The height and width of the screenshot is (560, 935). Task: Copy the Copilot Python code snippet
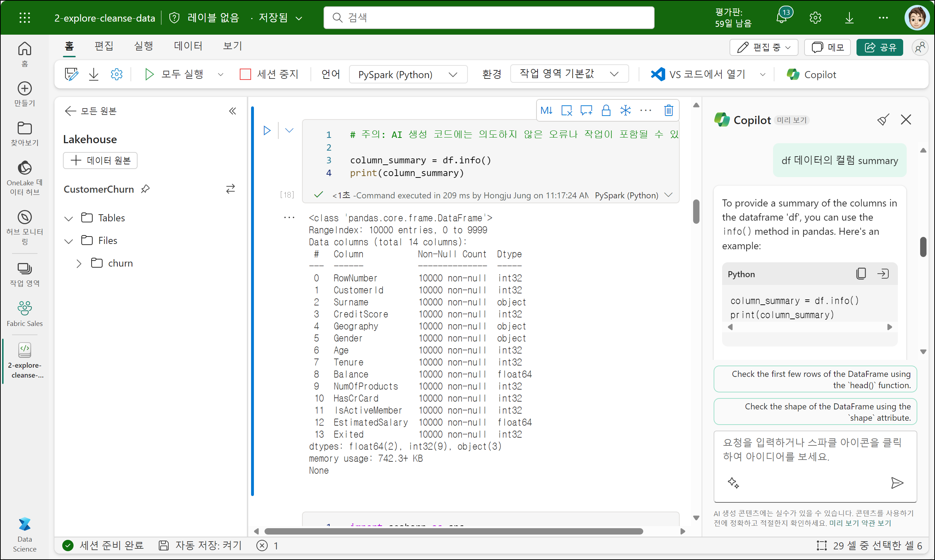861,274
